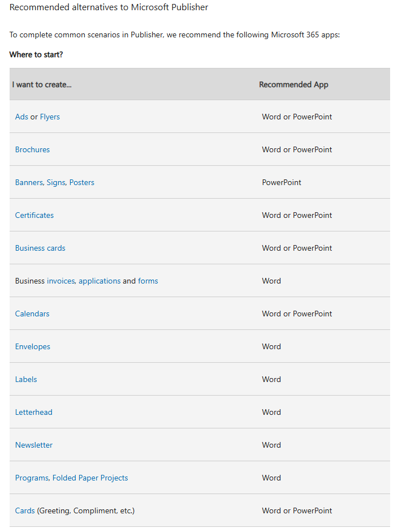
Task: Open the Cards link
Action: 25,510
